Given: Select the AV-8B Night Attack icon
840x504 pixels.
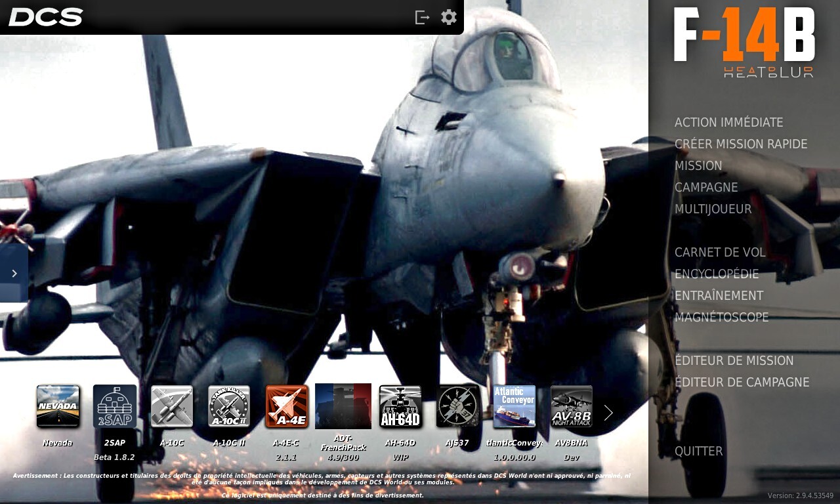Looking at the screenshot, I should click(572, 406).
